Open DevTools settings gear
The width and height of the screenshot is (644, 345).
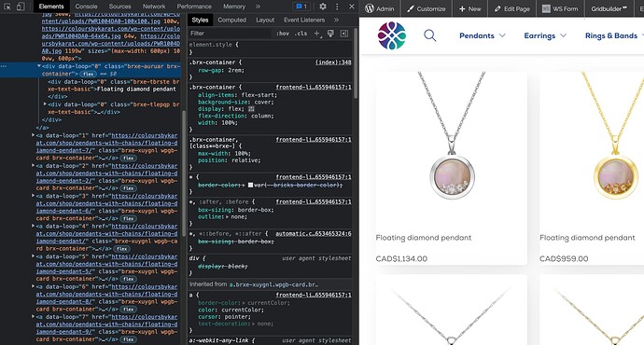point(323,7)
